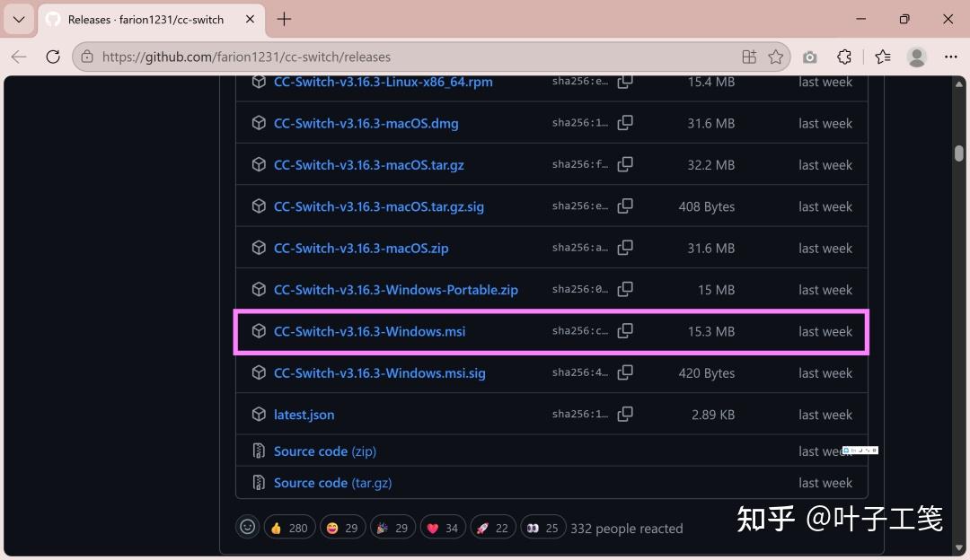Viewport: 970px width, 560px height.
Task: Toggle laugh reaction with 29
Action: coord(343,528)
